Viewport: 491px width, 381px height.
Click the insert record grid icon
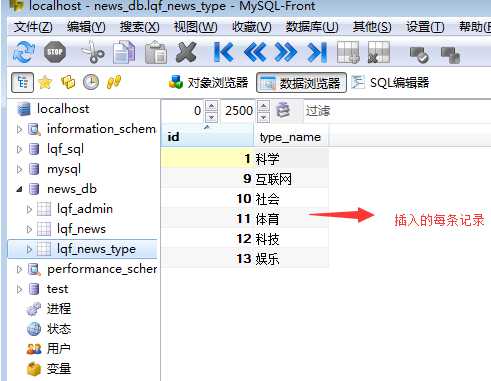[x=348, y=52]
